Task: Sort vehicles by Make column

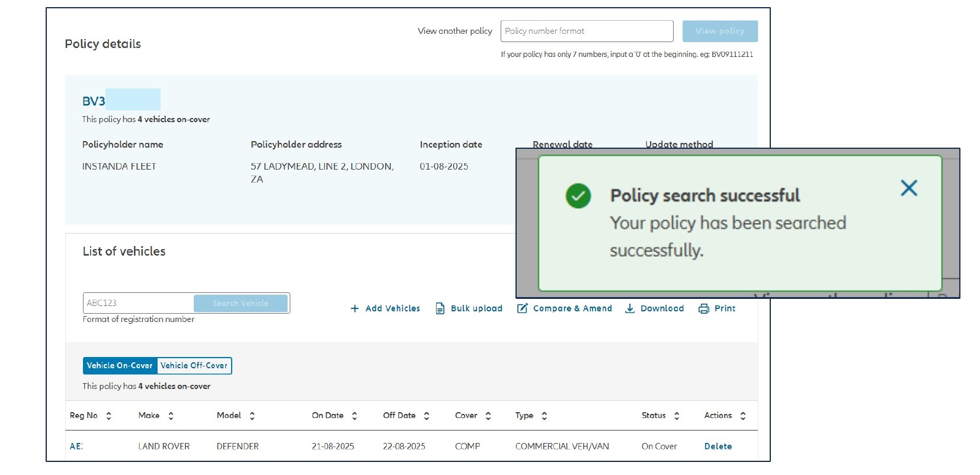Action: click(171, 416)
